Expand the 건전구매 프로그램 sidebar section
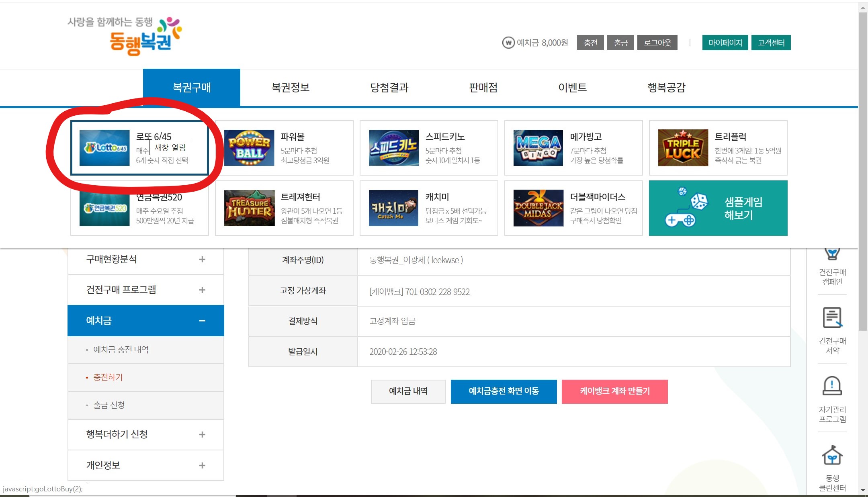868x497 pixels. pos(202,290)
